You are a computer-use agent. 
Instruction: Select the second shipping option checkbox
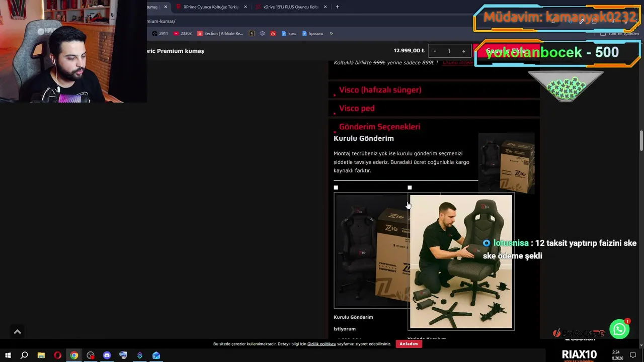tap(410, 188)
